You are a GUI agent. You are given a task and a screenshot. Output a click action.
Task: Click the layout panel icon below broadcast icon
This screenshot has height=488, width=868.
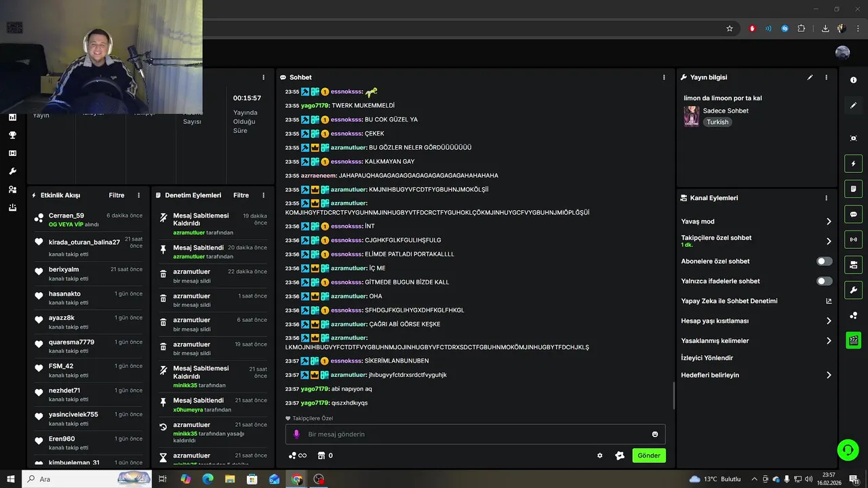[853, 264]
